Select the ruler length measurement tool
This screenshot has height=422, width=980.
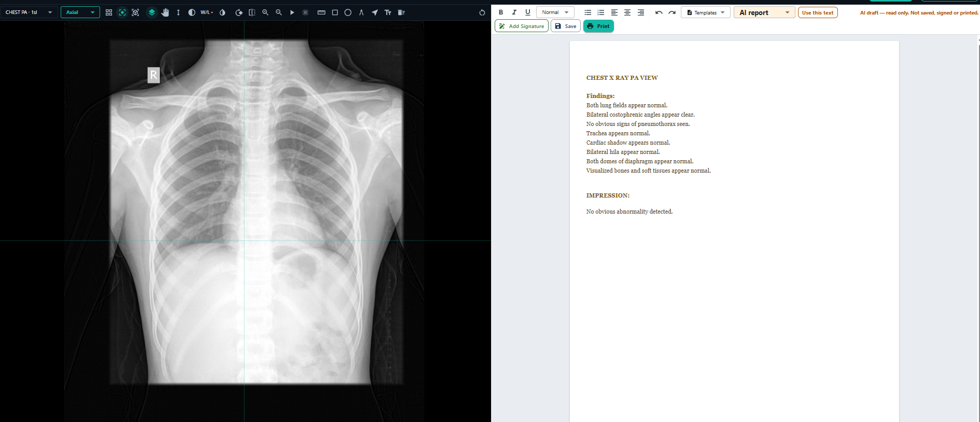point(321,12)
